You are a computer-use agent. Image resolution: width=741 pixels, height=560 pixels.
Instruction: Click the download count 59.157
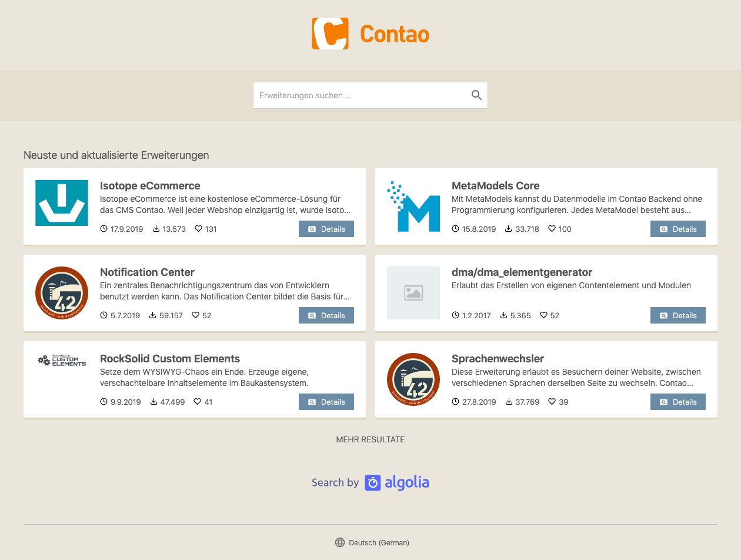171,315
